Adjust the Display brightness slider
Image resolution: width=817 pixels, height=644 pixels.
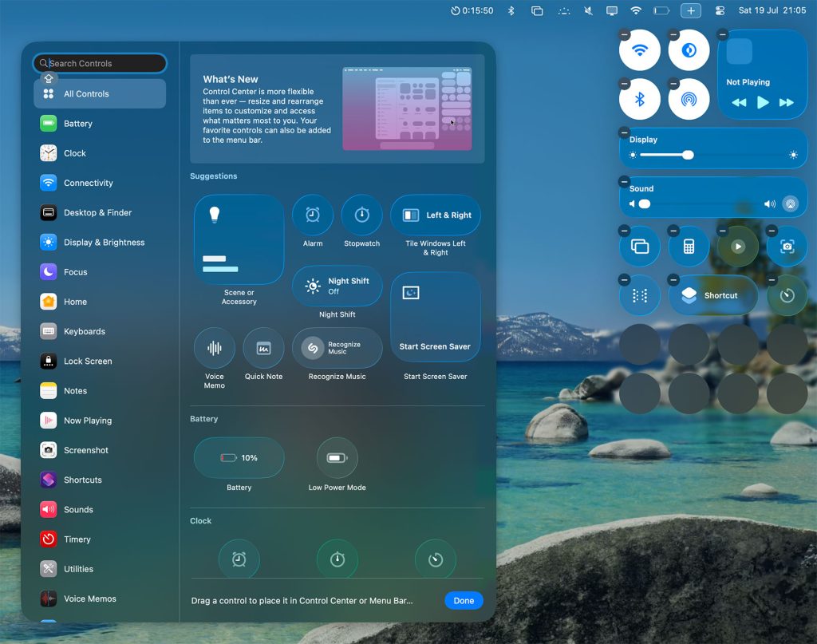click(x=688, y=155)
